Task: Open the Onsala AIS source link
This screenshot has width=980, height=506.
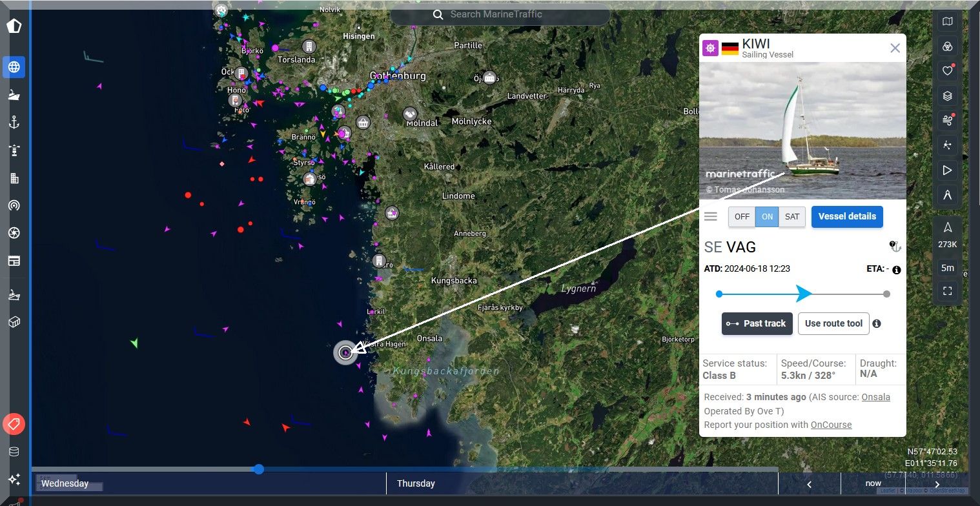Action: [x=875, y=397]
